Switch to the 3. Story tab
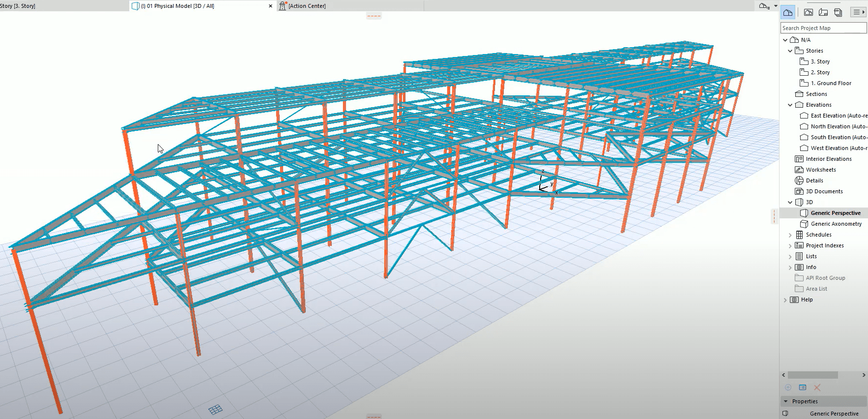This screenshot has height=419, width=868. pos(18,6)
